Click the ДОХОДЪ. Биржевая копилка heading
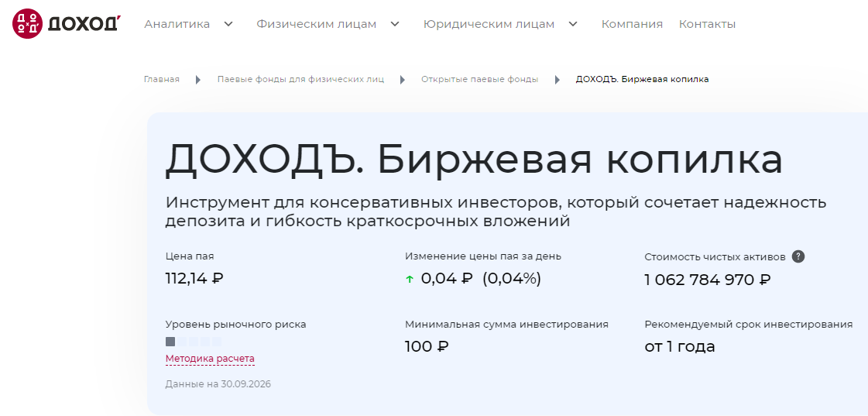 475,160
